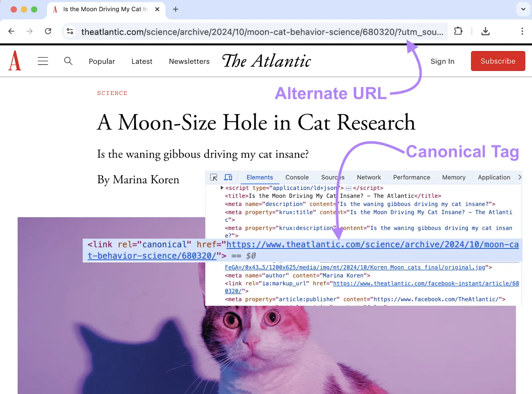The height and width of the screenshot is (394, 532).
Task: Reload the current page
Action: (48, 31)
